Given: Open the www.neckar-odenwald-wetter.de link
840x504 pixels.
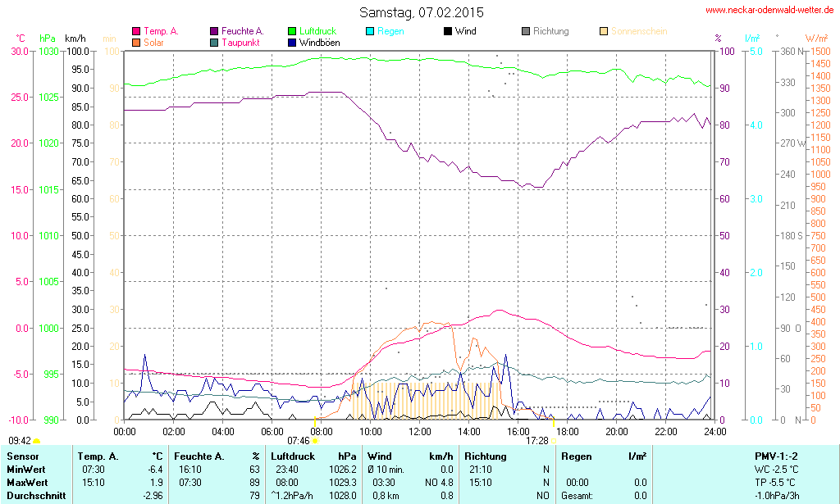Looking at the screenshot, I should click(769, 11).
